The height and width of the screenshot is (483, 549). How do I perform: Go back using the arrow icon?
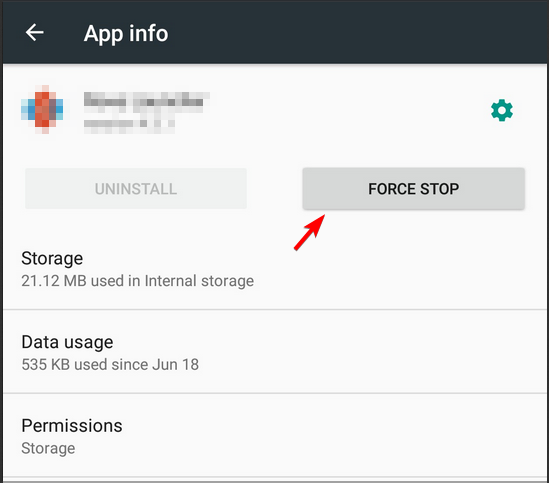click(x=34, y=33)
